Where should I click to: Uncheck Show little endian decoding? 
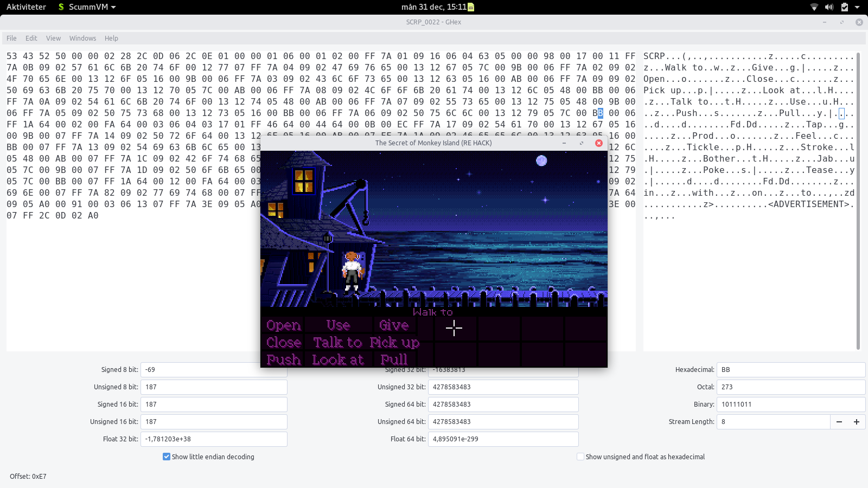coord(167,457)
